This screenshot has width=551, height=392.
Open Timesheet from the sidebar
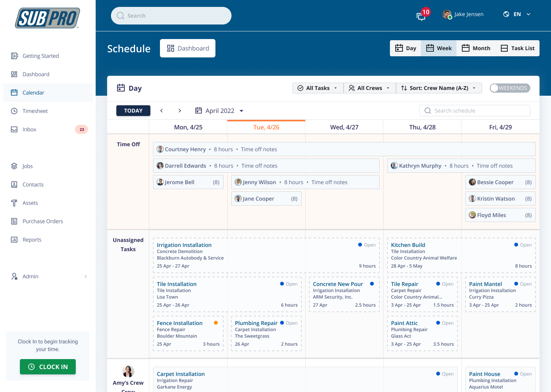pos(35,111)
